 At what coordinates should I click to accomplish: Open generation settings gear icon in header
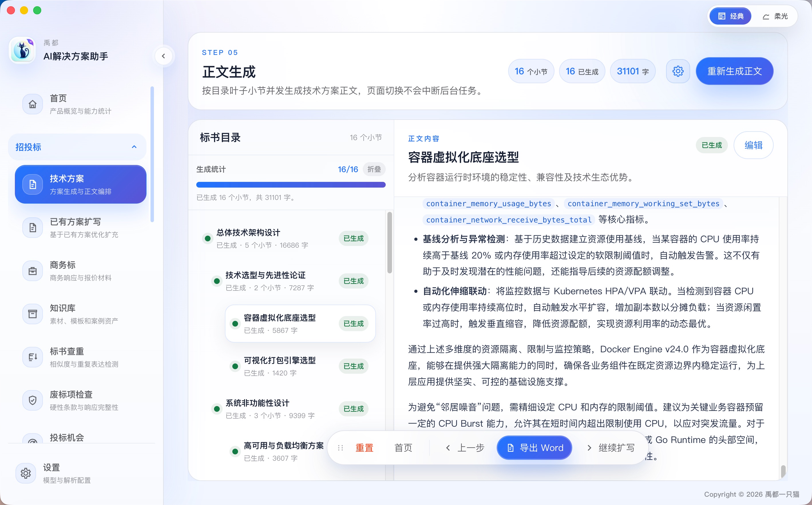(678, 71)
